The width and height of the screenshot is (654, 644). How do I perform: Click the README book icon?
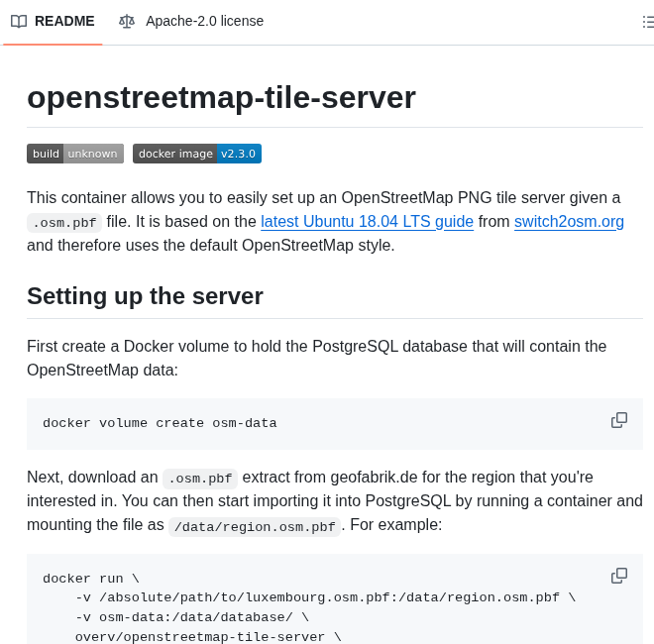(x=19, y=21)
